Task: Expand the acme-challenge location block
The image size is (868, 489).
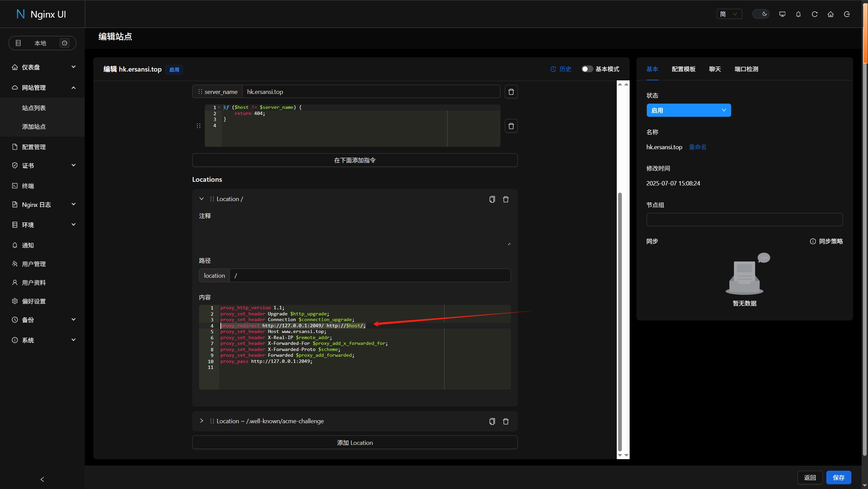Action: [201, 421]
